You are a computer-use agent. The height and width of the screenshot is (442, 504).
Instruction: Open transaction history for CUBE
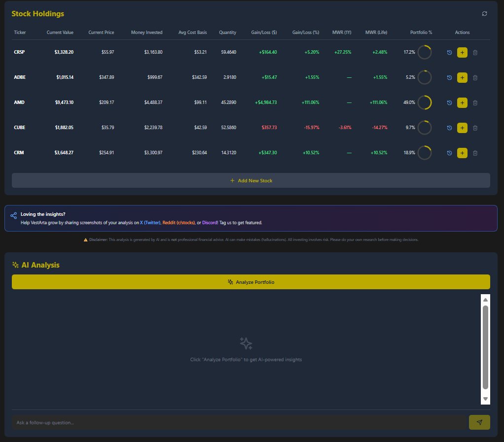click(449, 128)
